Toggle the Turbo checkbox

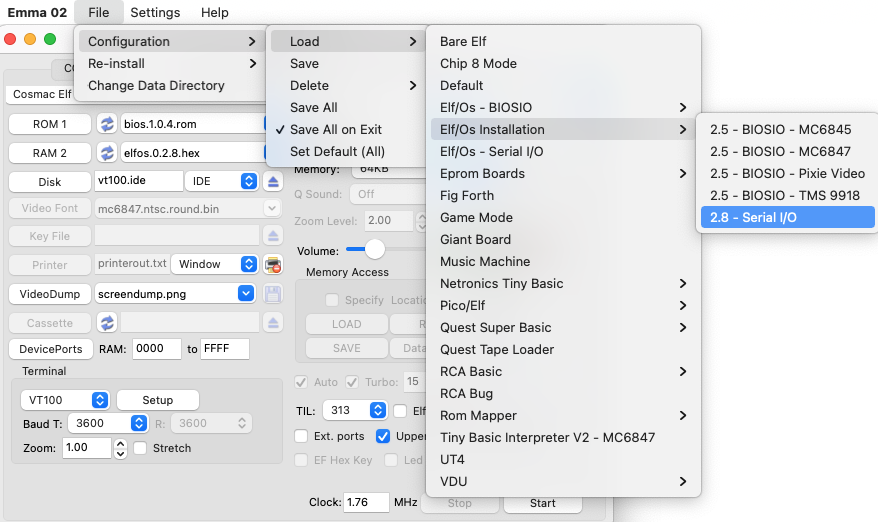pyautogui.click(x=352, y=382)
